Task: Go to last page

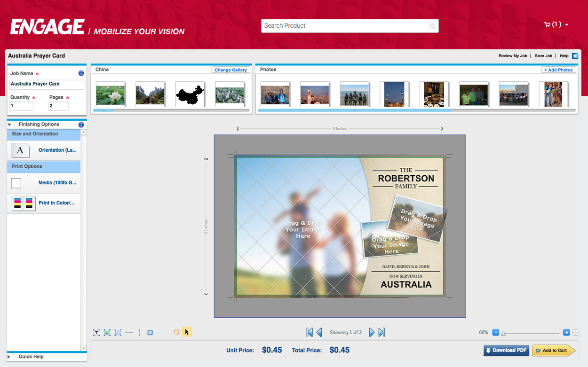Action: [x=381, y=332]
